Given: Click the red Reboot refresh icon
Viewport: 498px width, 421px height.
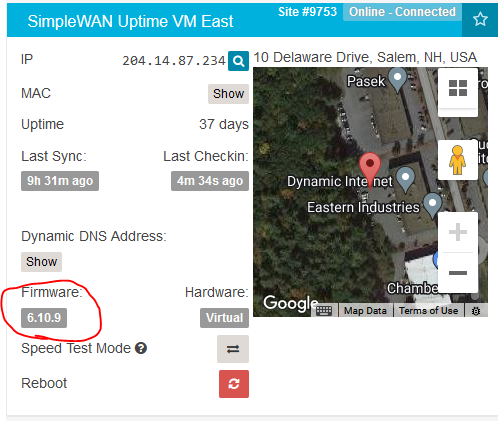Looking at the screenshot, I should click(x=234, y=384).
